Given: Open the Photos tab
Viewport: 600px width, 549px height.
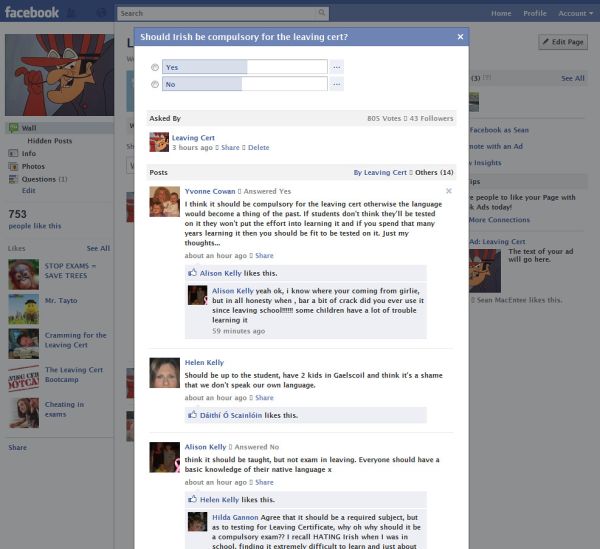Looking at the screenshot, I should (x=33, y=166).
